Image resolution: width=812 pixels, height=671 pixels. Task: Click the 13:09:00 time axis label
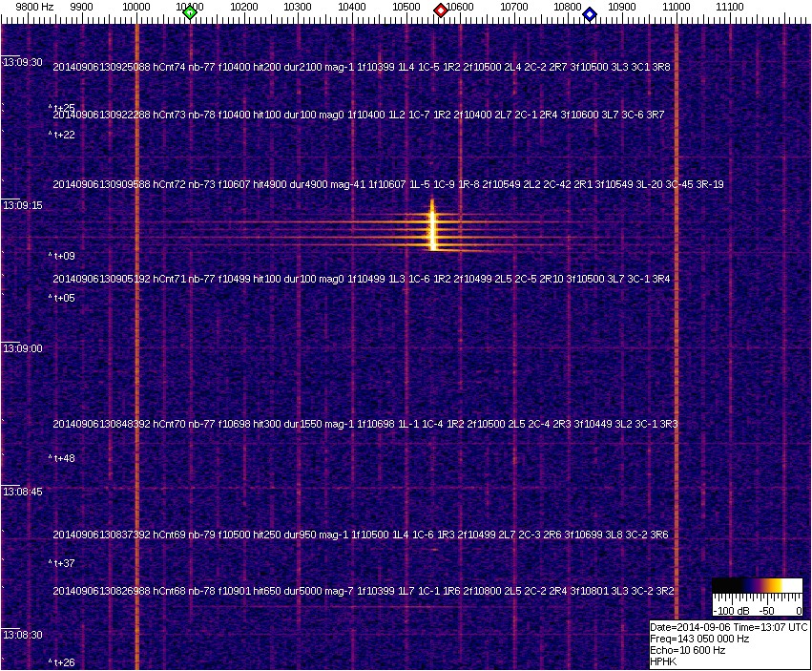[23, 348]
